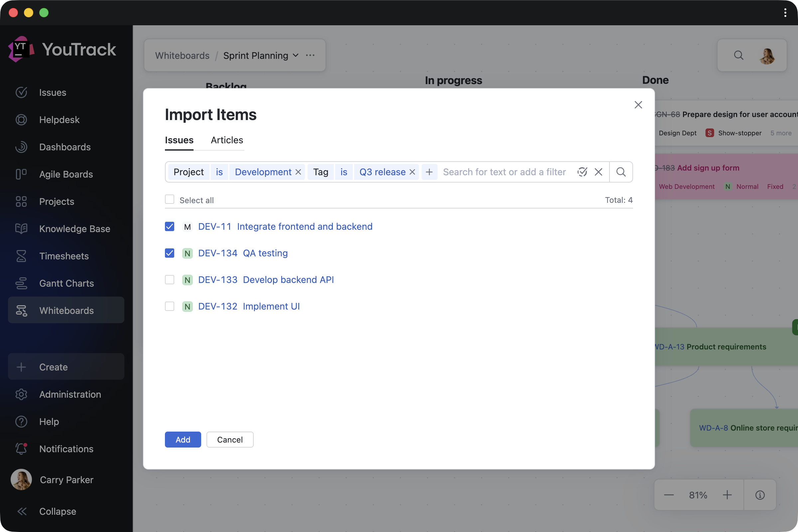Click the filter bar search magnifier

(621, 172)
